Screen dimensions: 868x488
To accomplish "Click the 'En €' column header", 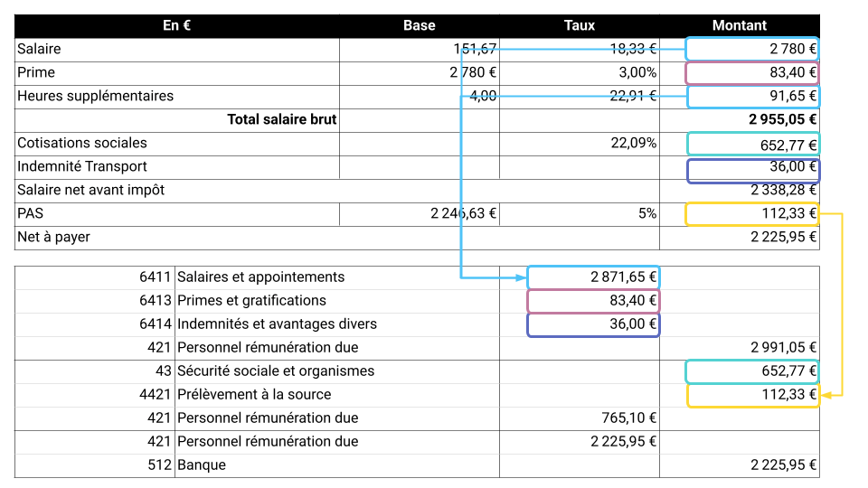I will [177, 25].
